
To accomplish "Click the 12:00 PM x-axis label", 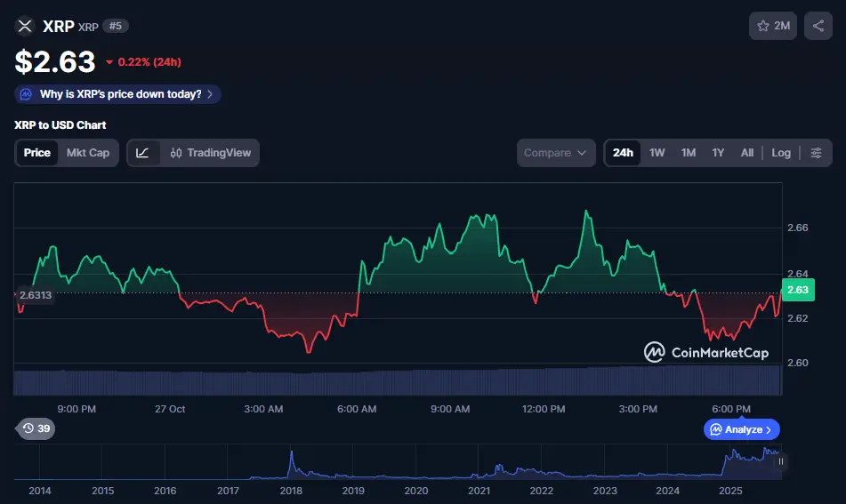I will [544, 409].
